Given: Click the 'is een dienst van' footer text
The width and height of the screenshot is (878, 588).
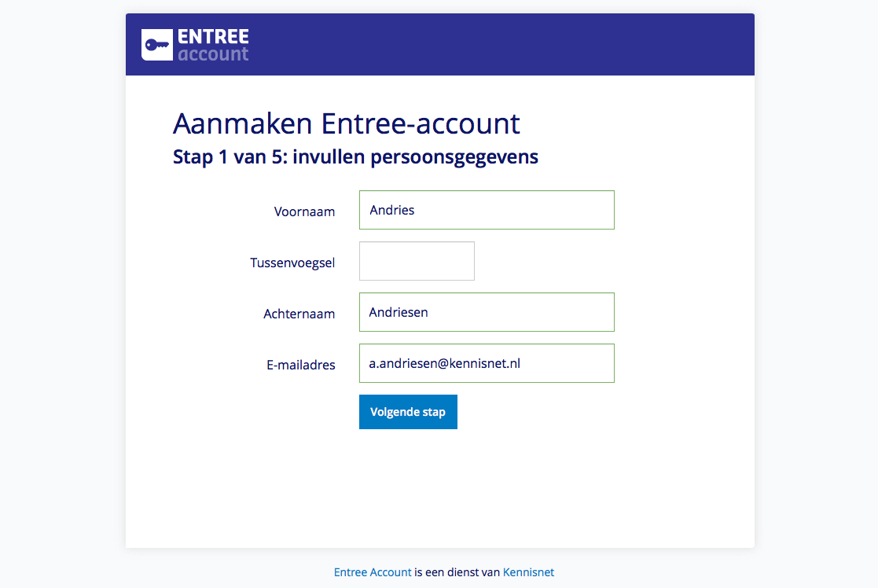Looking at the screenshot, I should pyautogui.click(x=457, y=572).
